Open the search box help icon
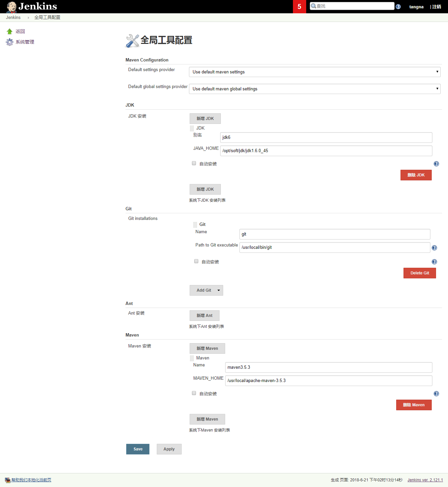Image resolution: width=448 pixels, height=487 pixels. [x=398, y=7]
